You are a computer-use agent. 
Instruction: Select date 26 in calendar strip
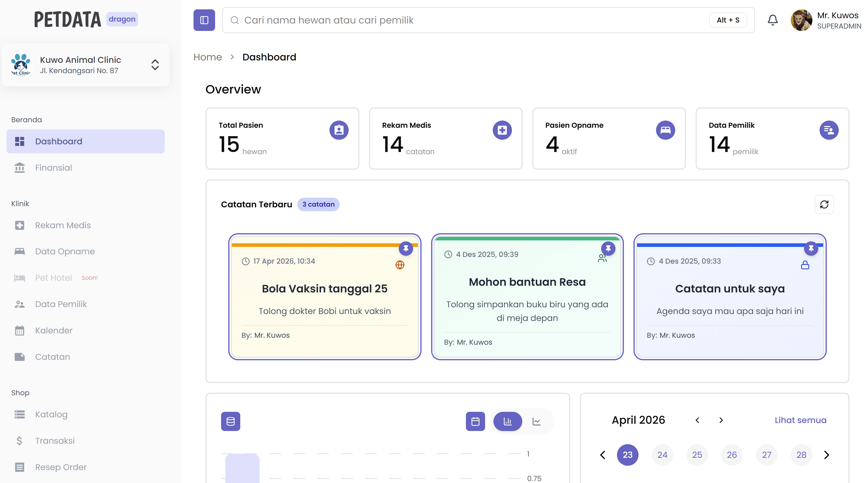pyautogui.click(x=732, y=455)
